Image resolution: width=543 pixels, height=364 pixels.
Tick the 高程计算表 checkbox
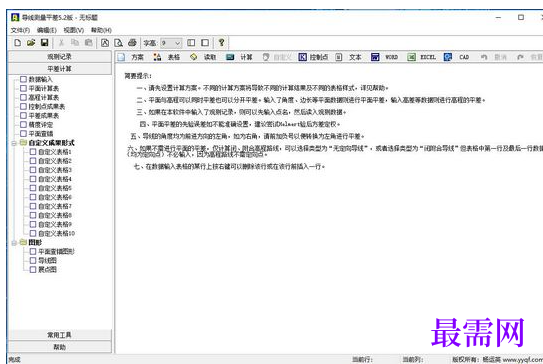click(x=24, y=97)
